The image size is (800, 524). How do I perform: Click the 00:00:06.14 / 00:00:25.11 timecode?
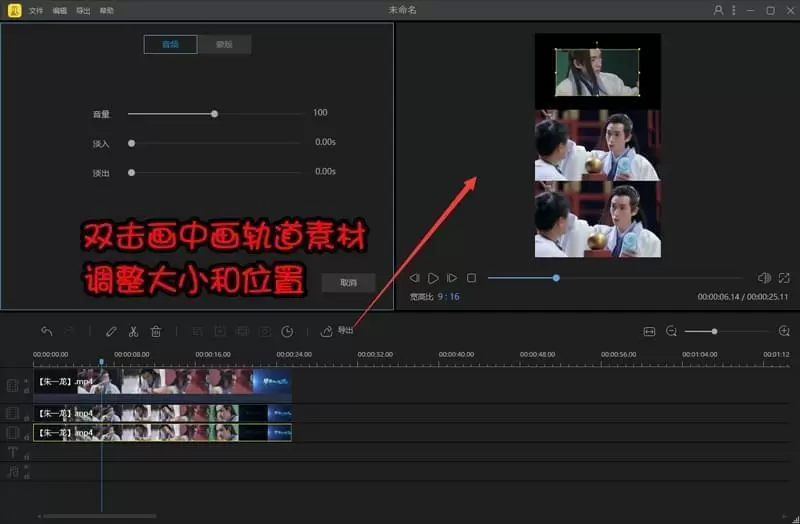tap(743, 296)
